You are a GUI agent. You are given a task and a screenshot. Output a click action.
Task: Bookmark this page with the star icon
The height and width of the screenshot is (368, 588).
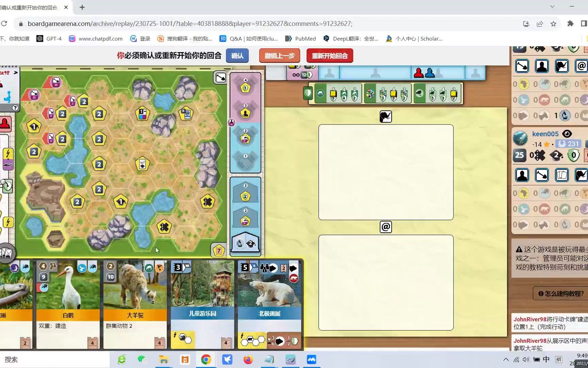coord(553,24)
